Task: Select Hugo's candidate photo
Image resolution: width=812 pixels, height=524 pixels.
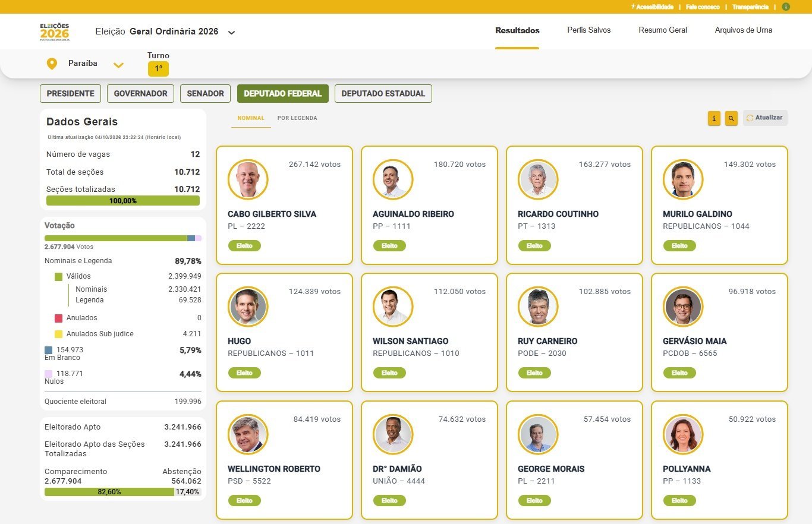Action: (x=248, y=307)
